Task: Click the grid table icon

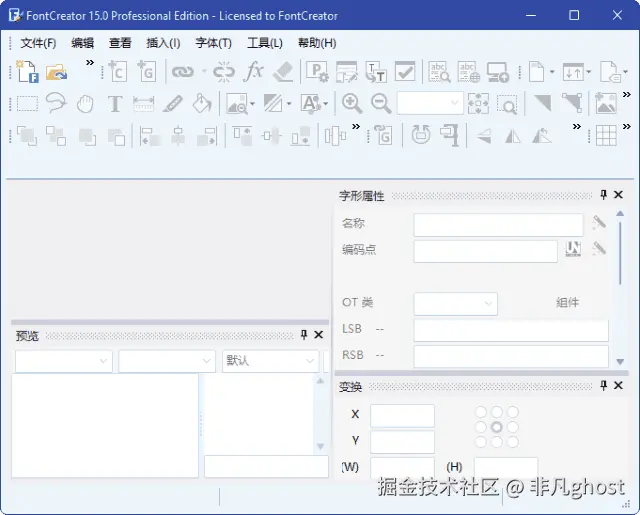Action: (x=606, y=135)
